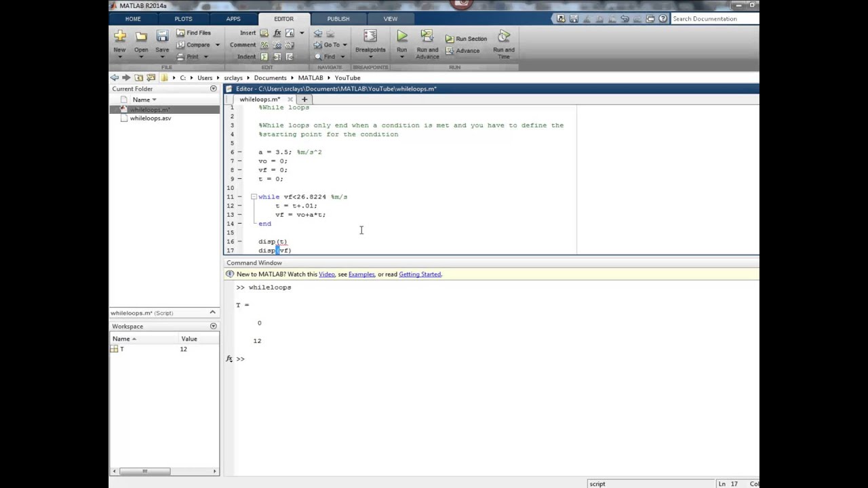Open the Examples link
Viewport: 868px width, 488px height.
[361, 274]
